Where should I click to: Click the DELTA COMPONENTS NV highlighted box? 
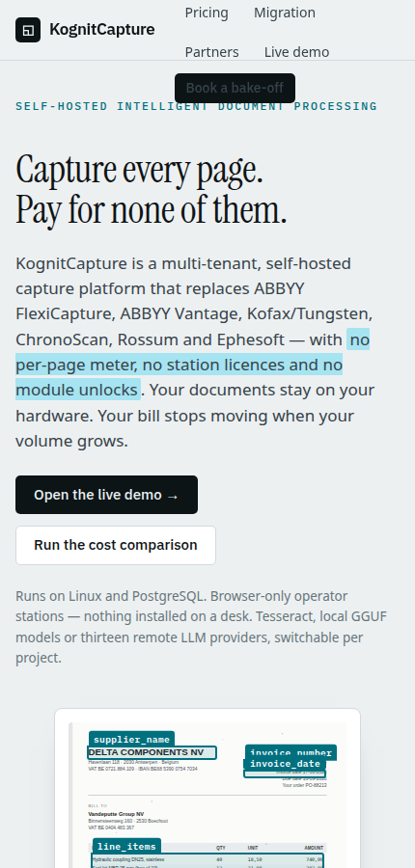152,753
